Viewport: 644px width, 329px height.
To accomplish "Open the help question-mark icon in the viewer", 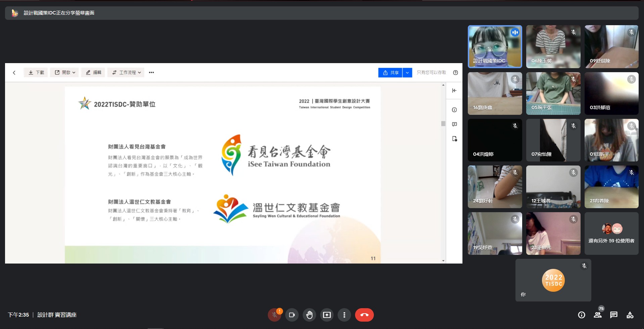I will coord(455,73).
